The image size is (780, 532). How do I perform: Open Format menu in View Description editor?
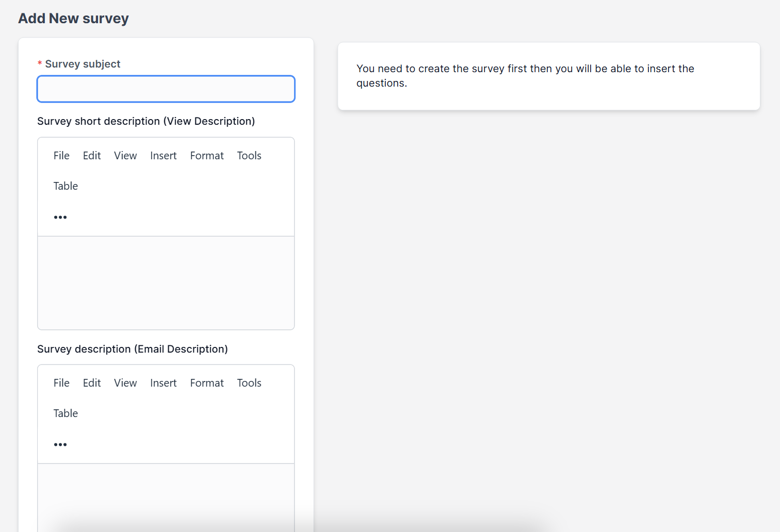coord(207,156)
